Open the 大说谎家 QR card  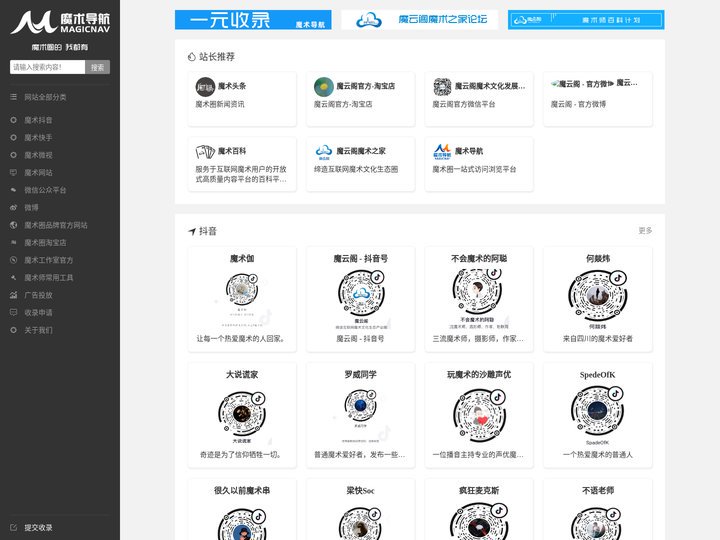(x=242, y=416)
